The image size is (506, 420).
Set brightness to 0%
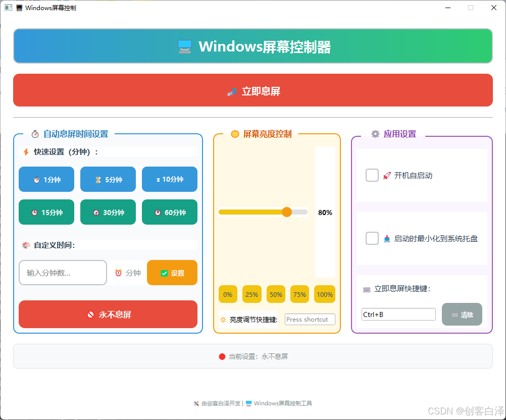228,294
